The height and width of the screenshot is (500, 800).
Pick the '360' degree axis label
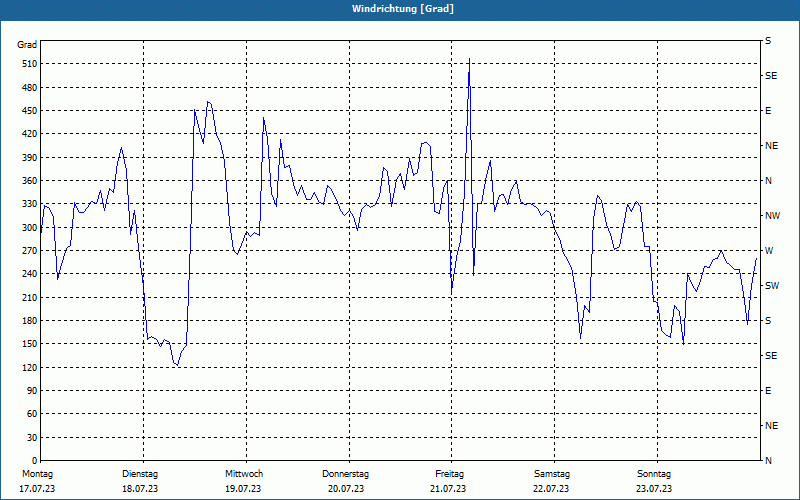(31, 181)
